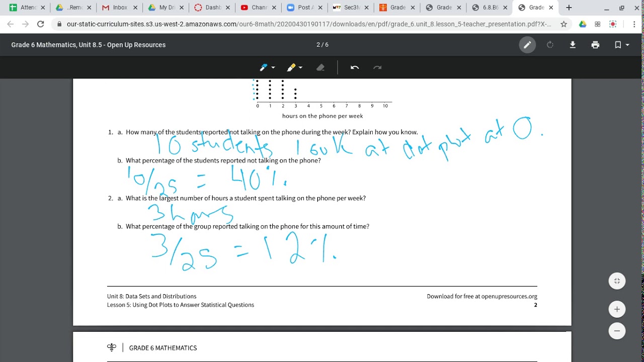Open highlighter options dropdown arrow
The image size is (644, 362).
click(300, 67)
